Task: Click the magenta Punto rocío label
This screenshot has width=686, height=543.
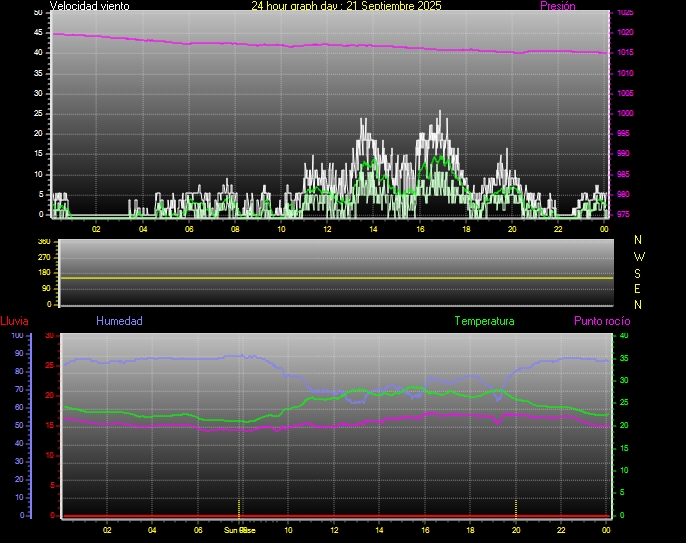Action: 601,321
